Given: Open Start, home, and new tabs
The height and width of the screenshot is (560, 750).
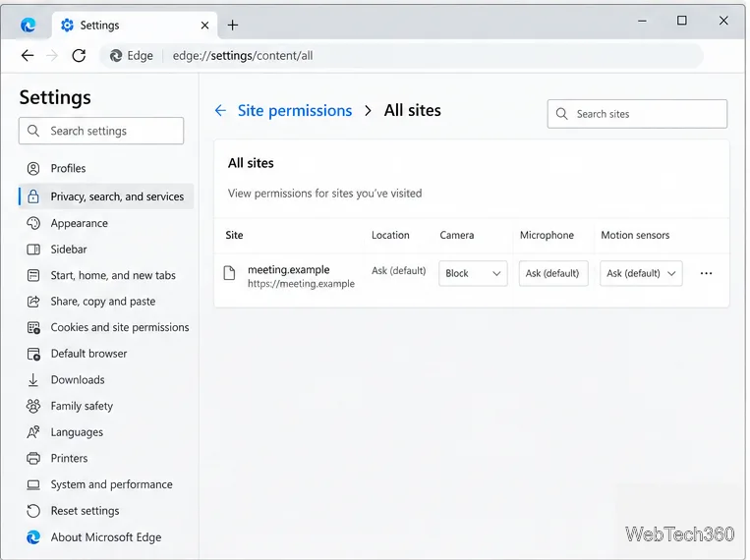Looking at the screenshot, I should tap(106, 275).
